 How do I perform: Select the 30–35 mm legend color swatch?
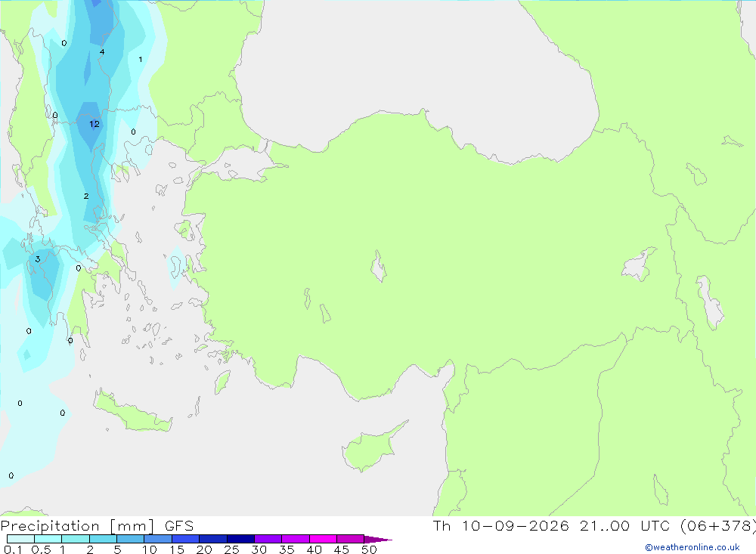click(x=268, y=539)
